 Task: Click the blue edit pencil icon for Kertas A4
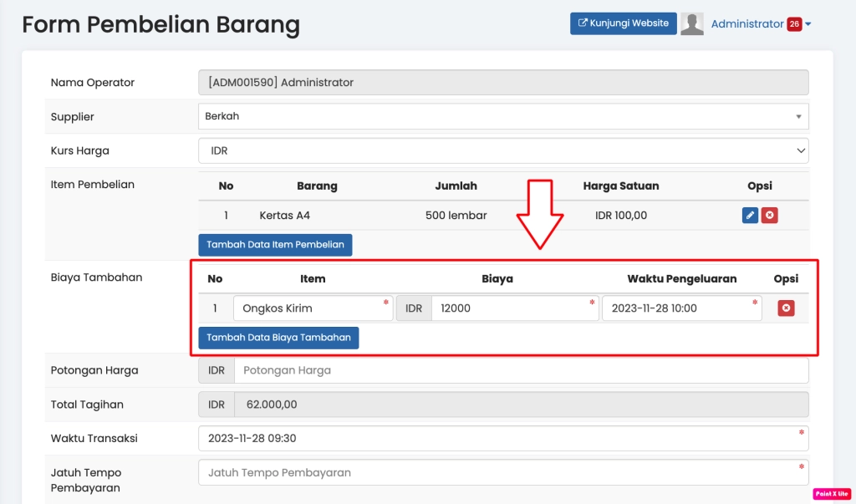[750, 216]
